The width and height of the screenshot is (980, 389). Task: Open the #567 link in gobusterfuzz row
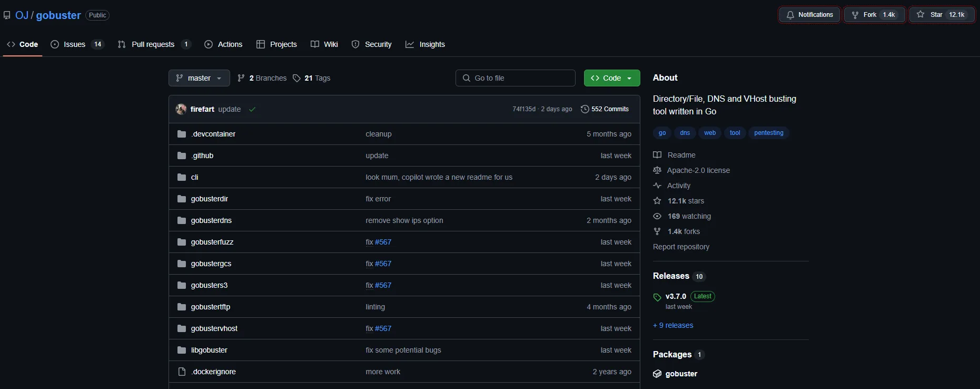point(383,242)
